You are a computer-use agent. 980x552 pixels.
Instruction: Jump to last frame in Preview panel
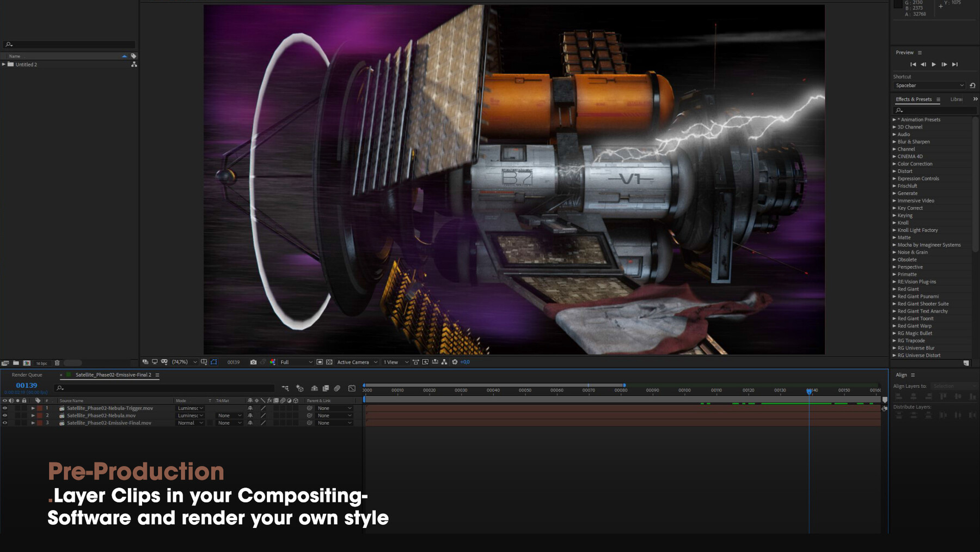point(954,64)
